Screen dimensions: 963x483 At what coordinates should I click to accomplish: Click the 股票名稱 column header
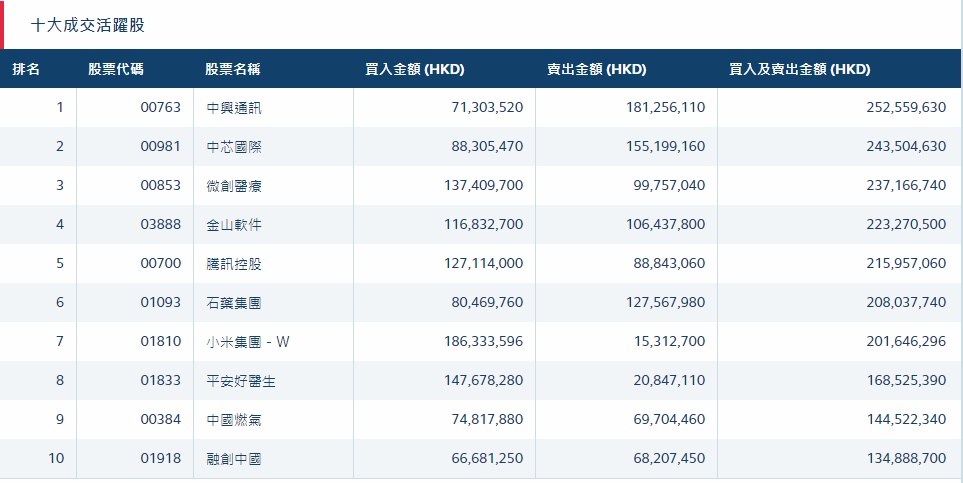pyautogui.click(x=233, y=69)
